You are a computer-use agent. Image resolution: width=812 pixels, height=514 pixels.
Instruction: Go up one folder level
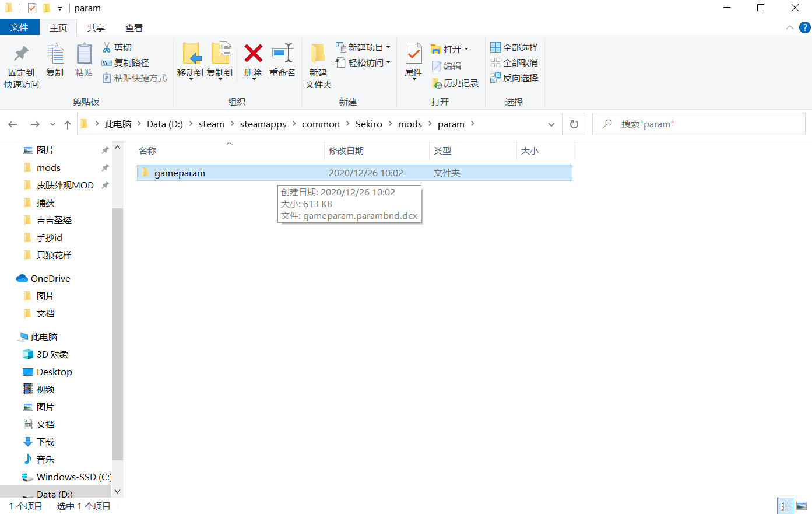68,124
